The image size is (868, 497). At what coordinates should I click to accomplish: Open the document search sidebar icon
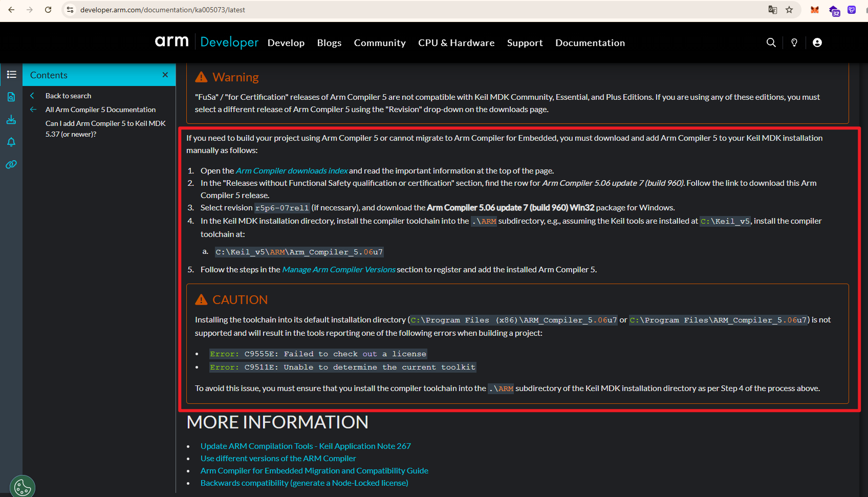(11, 97)
